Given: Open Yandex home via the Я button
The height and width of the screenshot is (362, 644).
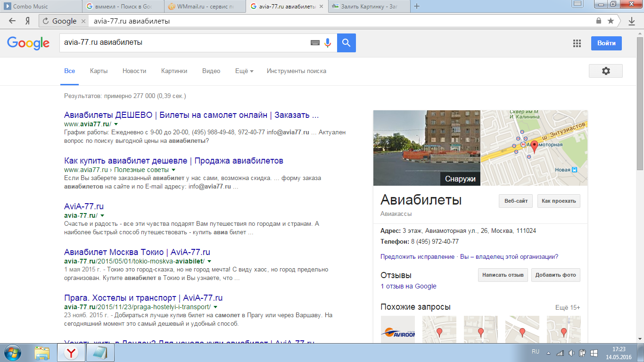Looking at the screenshot, I should click(x=27, y=21).
